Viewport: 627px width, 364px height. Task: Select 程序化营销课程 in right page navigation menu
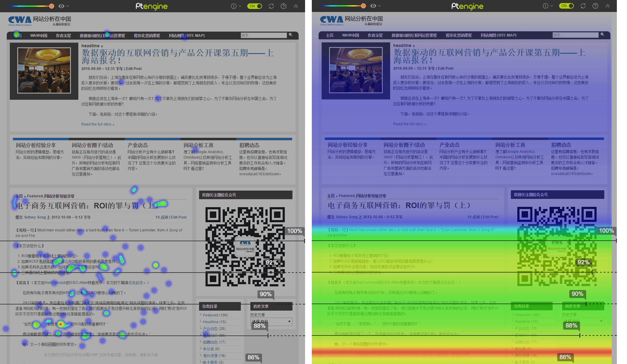[459, 35]
